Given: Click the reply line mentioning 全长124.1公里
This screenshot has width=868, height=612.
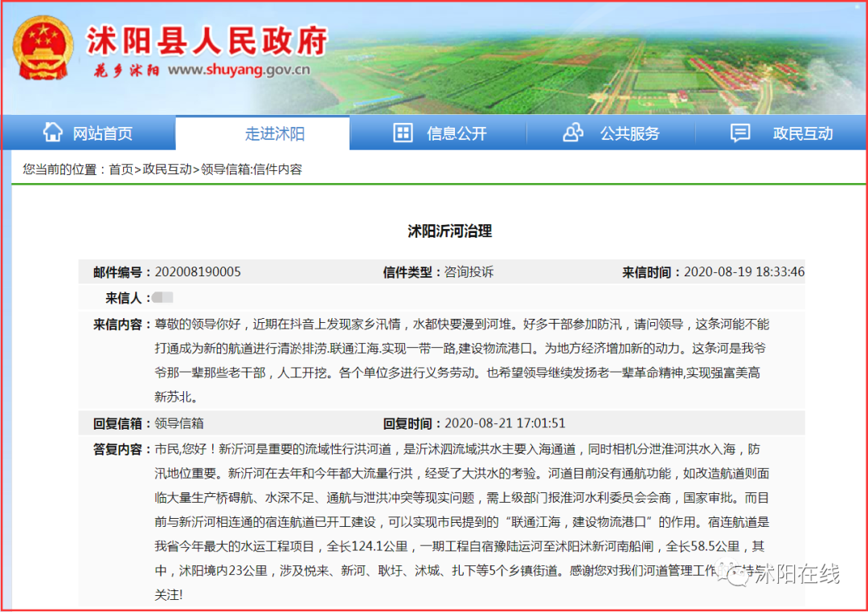Looking at the screenshot, I should pos(460,547).
